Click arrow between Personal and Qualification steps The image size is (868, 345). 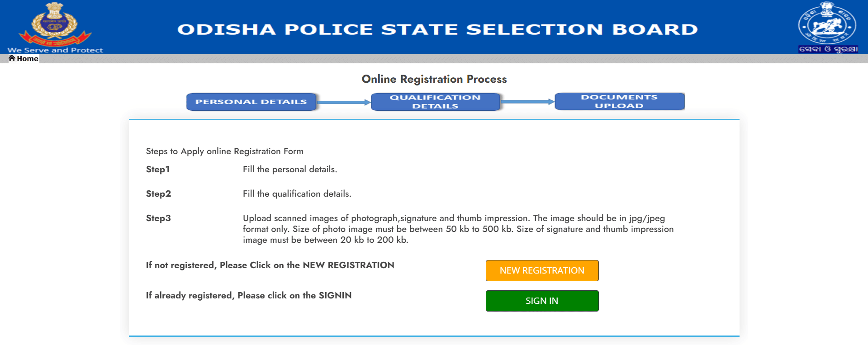coord(344,102)
